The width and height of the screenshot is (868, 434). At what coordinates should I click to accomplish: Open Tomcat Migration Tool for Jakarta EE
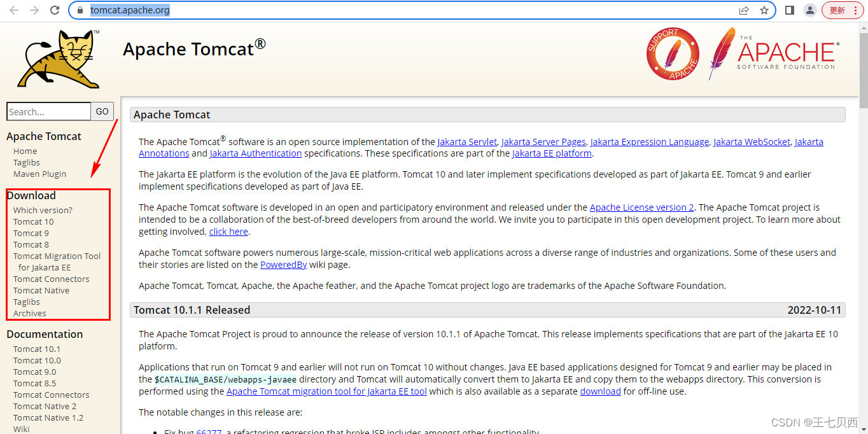(57, 262)
